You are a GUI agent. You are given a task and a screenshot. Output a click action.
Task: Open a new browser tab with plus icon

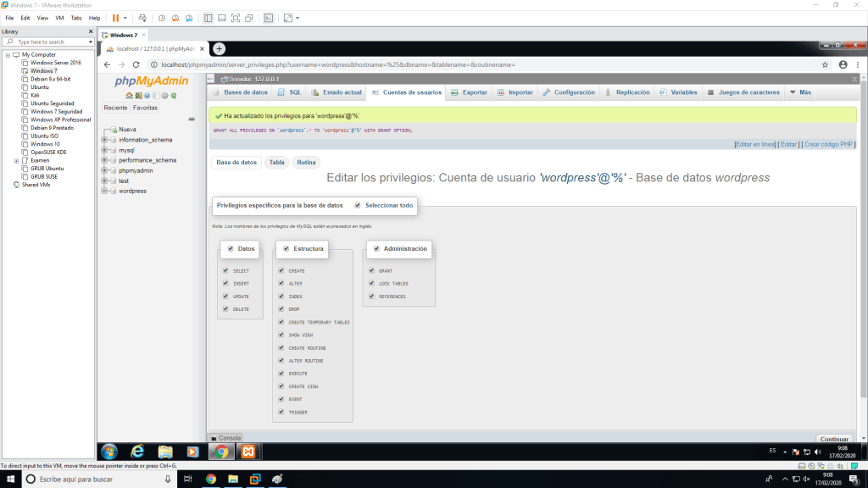pyautogui.click(x=219, y=49)
